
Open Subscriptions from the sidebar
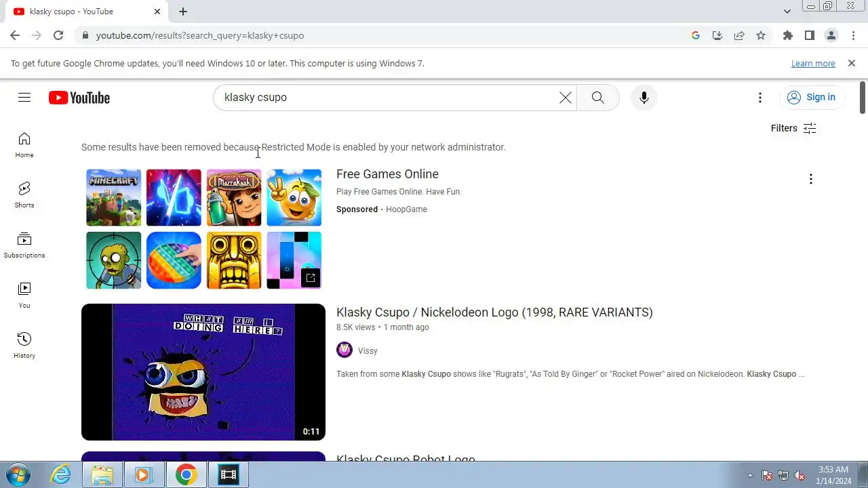tap(24, 245)
